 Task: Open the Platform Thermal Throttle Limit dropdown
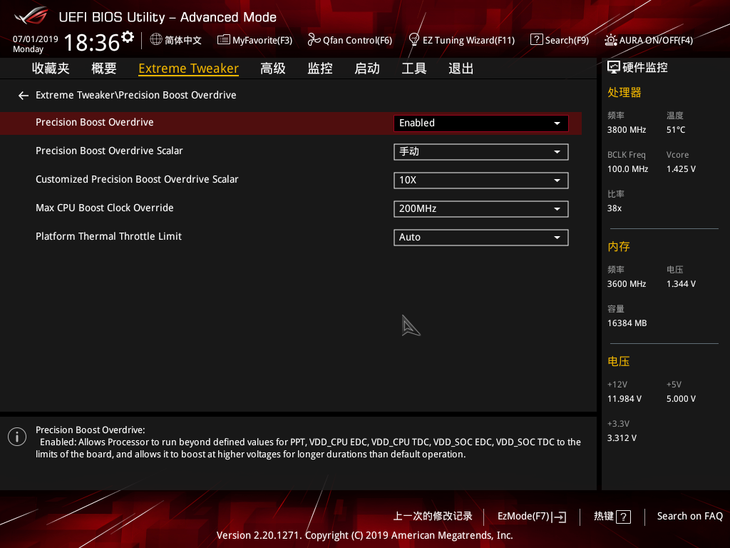[480, 237]
